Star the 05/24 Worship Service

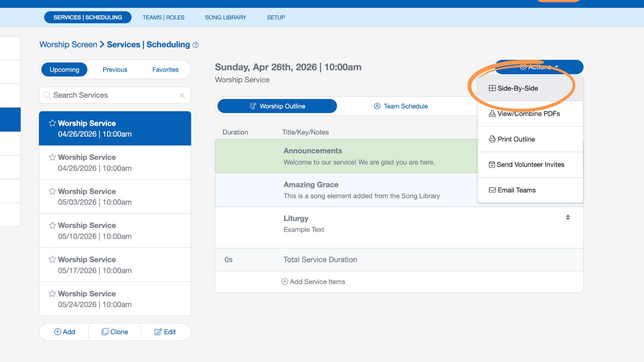point(52,294)
